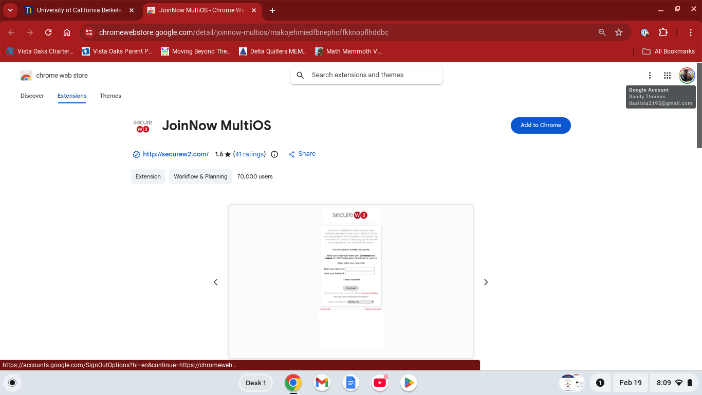Image resolution: width=702 pixels, height=395 pixels.
Task: Open a new browser tab
Action: pyautogui.click(x=272, y=10)
